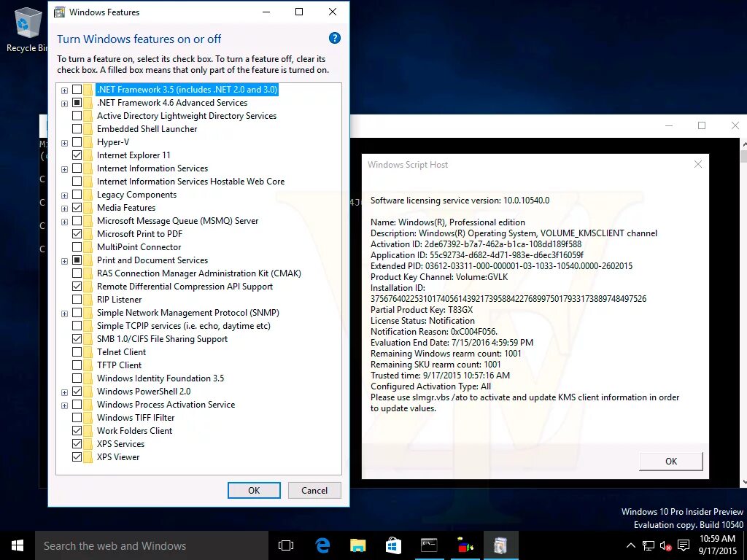Image resolution: width=747 pixels, height=560 pixels.
Task: Open the Start menu
Action: [18, 545]
